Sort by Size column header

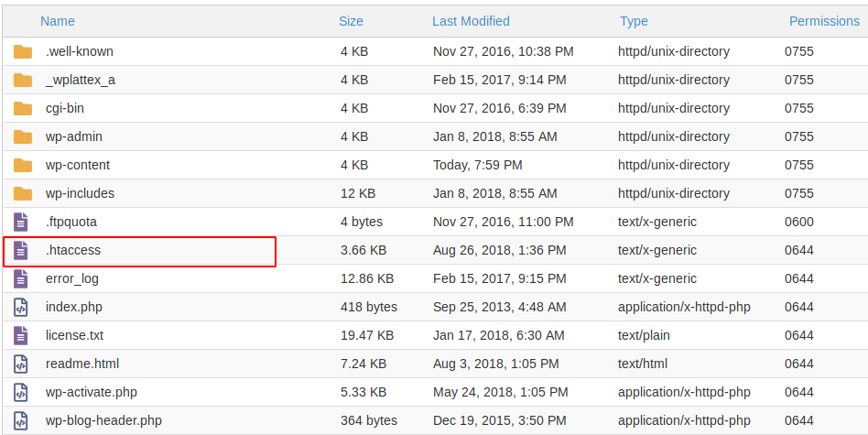[351, 20]
